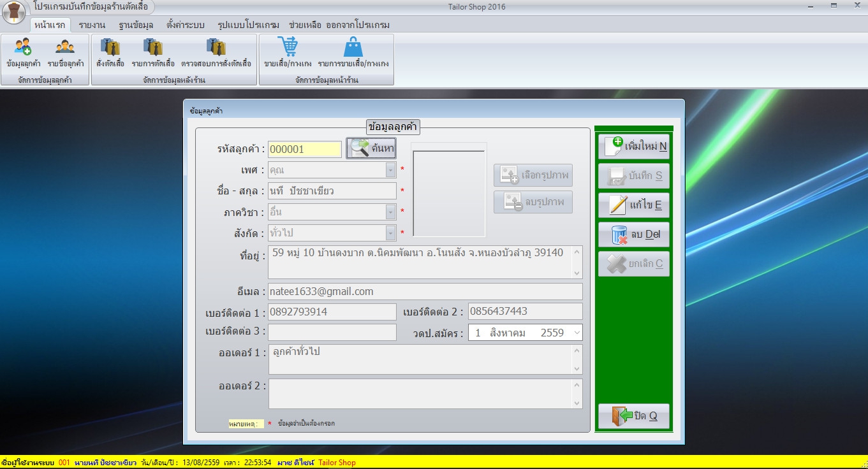Click the เลือกรูปภาพ choose picture button
The width and height of the screenshot is (868, 469).
coord(533,175)
